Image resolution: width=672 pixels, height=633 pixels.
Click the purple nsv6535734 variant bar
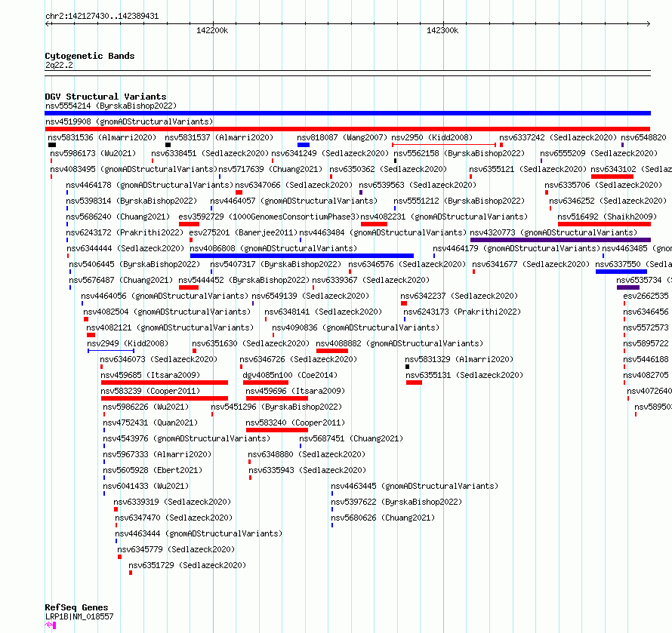pos(628,287)
